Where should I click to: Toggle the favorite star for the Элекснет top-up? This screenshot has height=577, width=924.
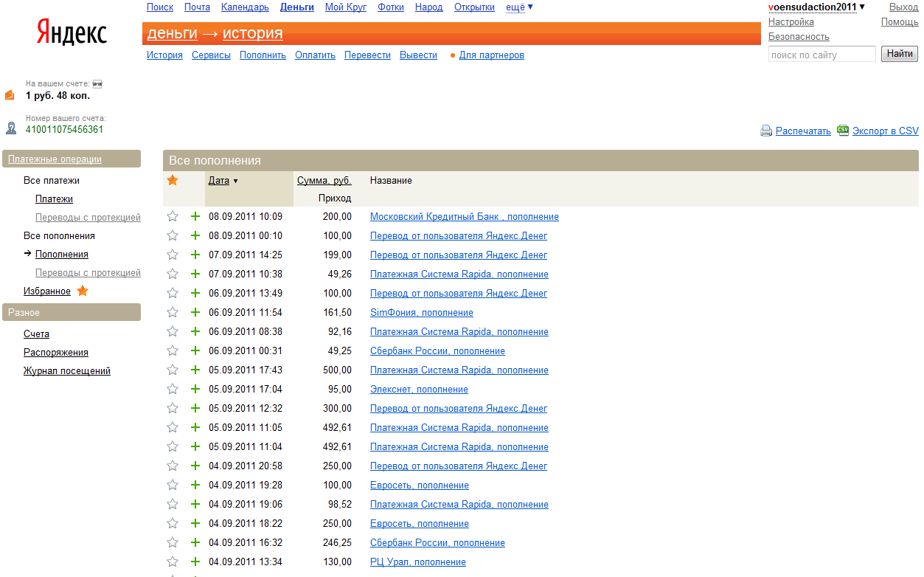(173, 389)
